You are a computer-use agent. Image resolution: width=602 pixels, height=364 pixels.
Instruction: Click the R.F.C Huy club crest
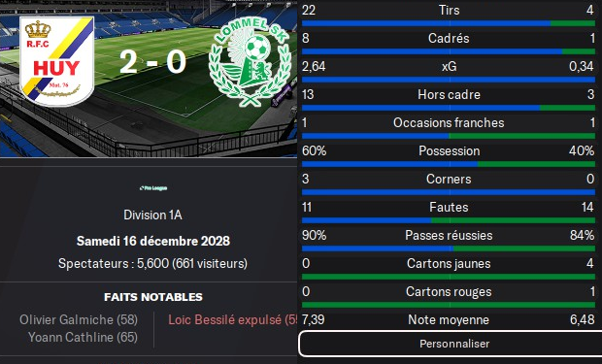tap(57, 62)
